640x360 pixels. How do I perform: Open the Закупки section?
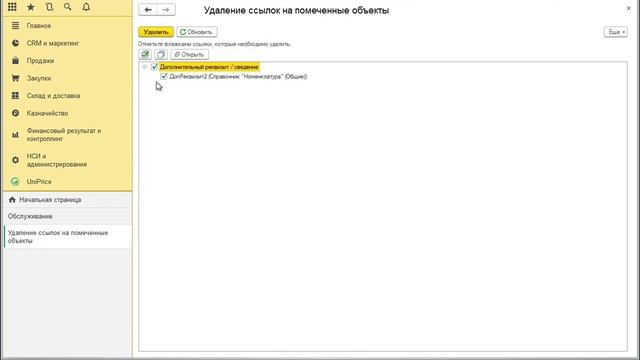coord(39,78)
